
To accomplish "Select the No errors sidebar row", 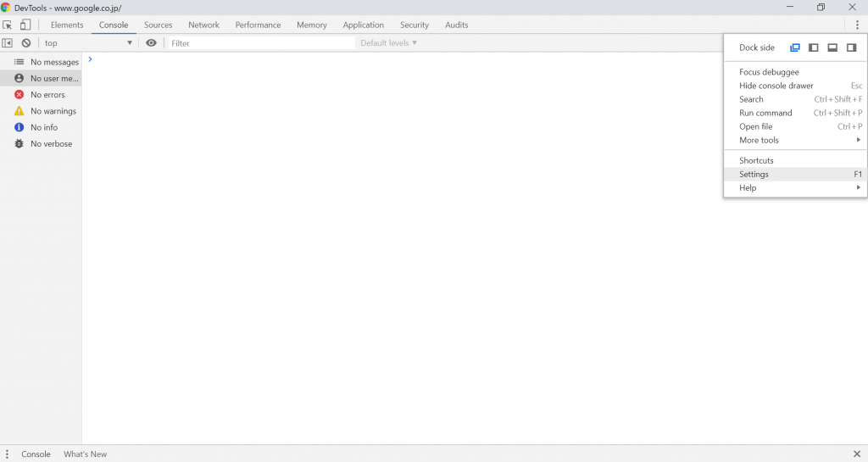I will click(x=41, y=95).
